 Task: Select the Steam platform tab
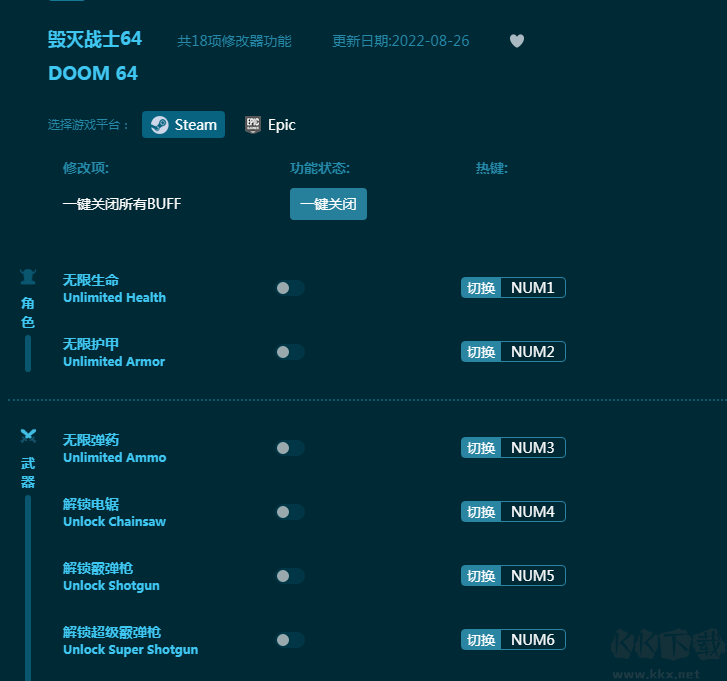[x=183, y=124]
